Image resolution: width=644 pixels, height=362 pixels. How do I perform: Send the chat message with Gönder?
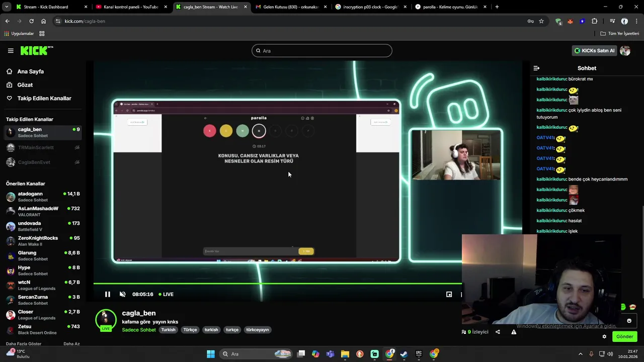point(625,337)
